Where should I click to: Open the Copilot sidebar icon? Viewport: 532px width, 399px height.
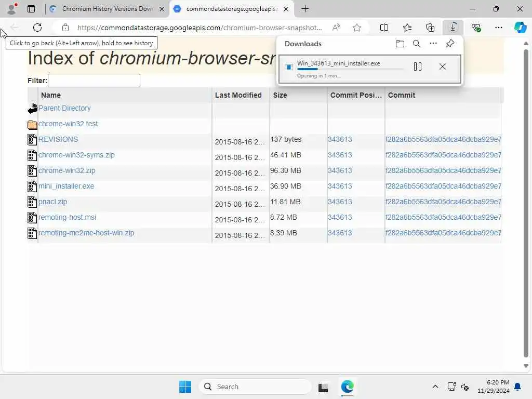pos(520,28)
